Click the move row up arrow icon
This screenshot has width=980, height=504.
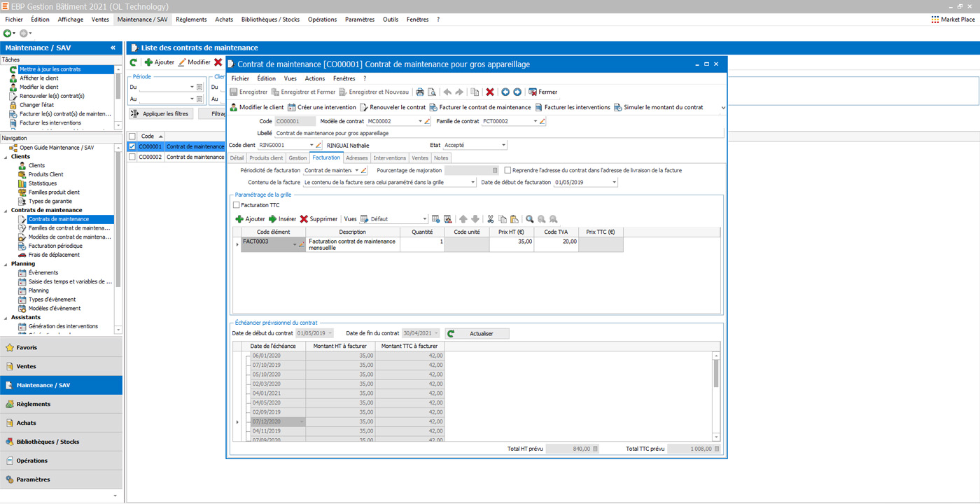coord(463,219)
